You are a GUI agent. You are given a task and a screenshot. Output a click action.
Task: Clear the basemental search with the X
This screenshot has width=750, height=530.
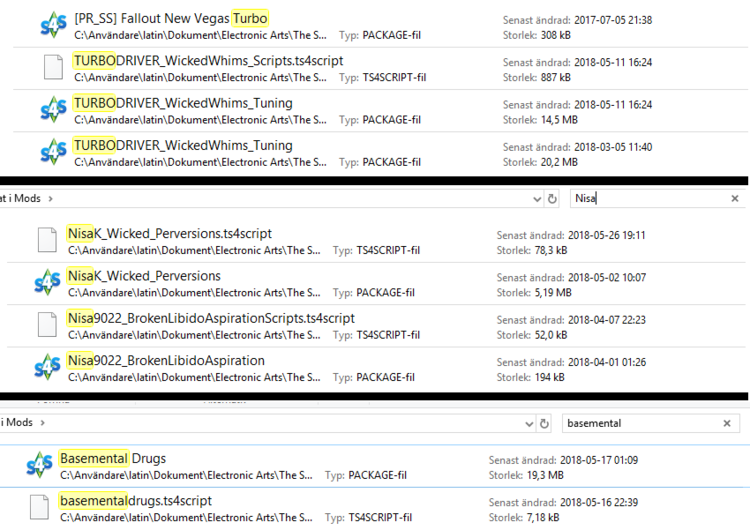(727, 423)
